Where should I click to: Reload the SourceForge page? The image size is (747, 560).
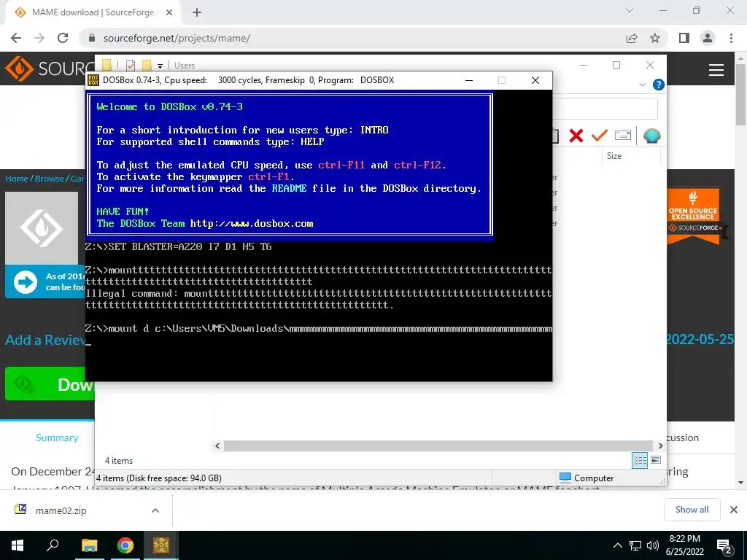63,38
